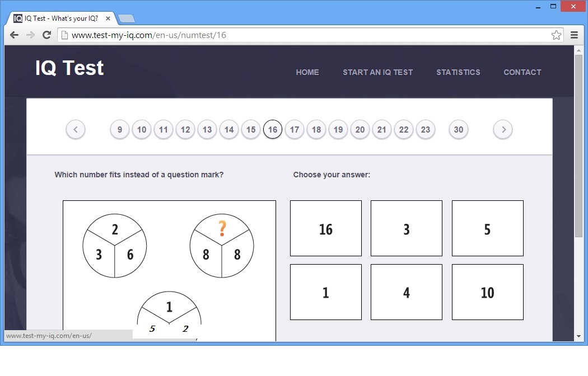Jump to question 19
This screenshot has height=376, width=588.
[x=338, y=130]
